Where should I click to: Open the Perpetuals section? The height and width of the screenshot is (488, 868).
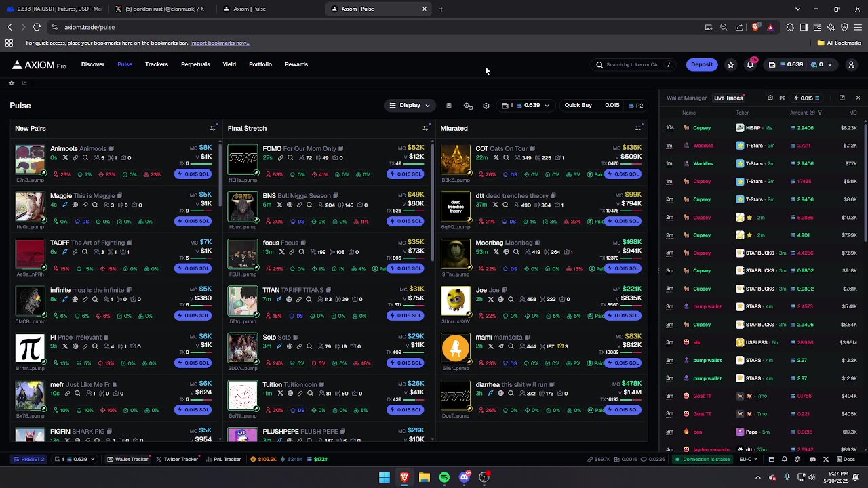click(195, 64)
